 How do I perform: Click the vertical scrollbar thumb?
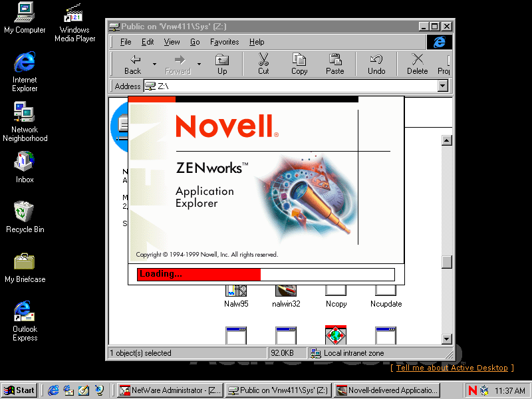pyautogui.click(x=447, y=261)
